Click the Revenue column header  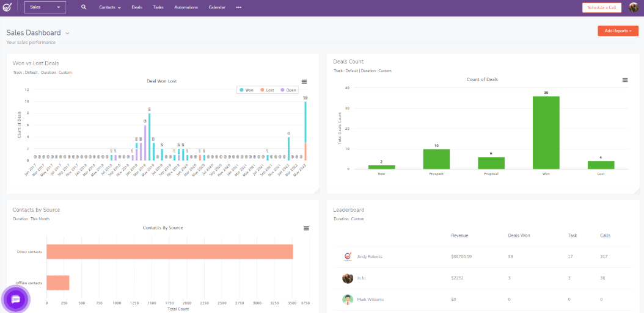point(459,236)
